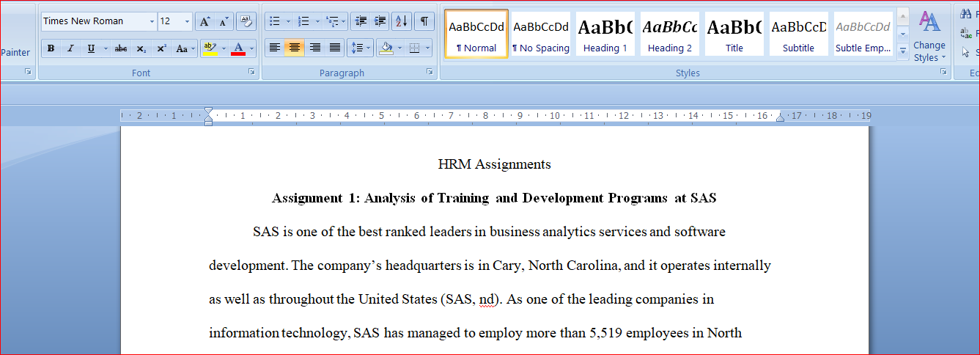The image size is (980, 355).
Task: Open the font size dropdown
Action: point(188,21)
